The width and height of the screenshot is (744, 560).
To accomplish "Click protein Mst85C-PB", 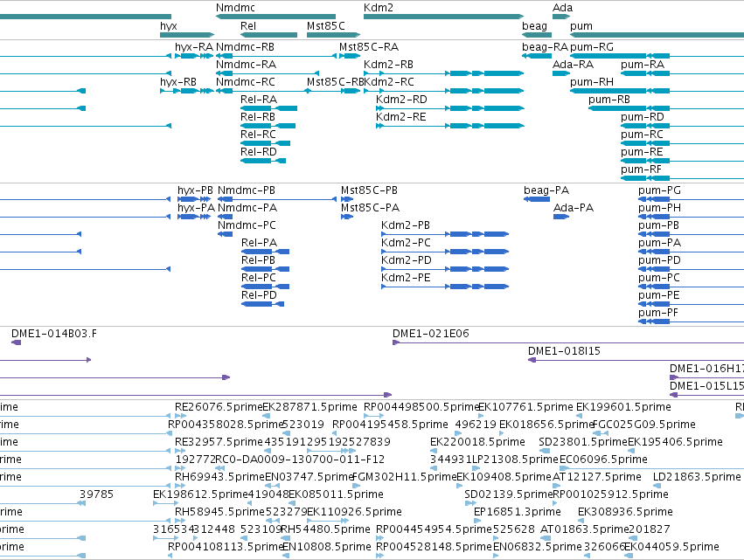I will click(369, 190).
